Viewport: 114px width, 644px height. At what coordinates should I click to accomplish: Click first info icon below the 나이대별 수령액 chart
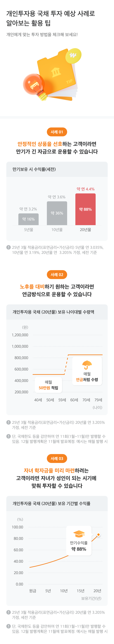pos(9,422)
